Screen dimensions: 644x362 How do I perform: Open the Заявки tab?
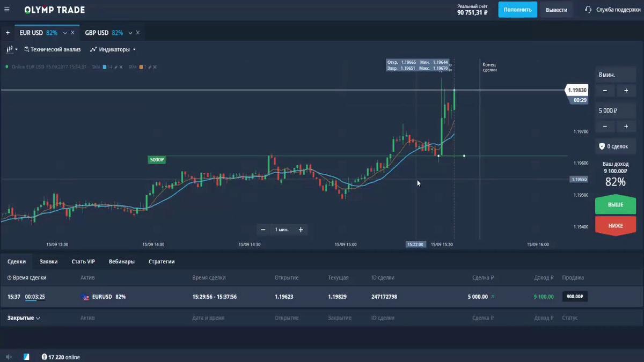[48, 262]
